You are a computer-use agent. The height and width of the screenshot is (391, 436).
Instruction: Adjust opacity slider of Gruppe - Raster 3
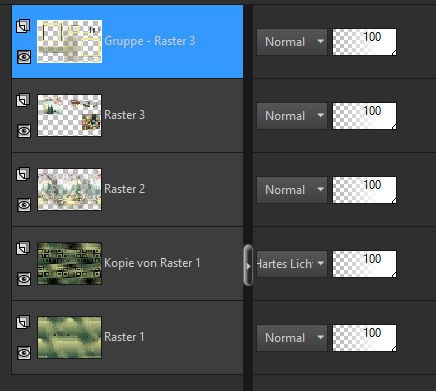(x=365, y=42)
